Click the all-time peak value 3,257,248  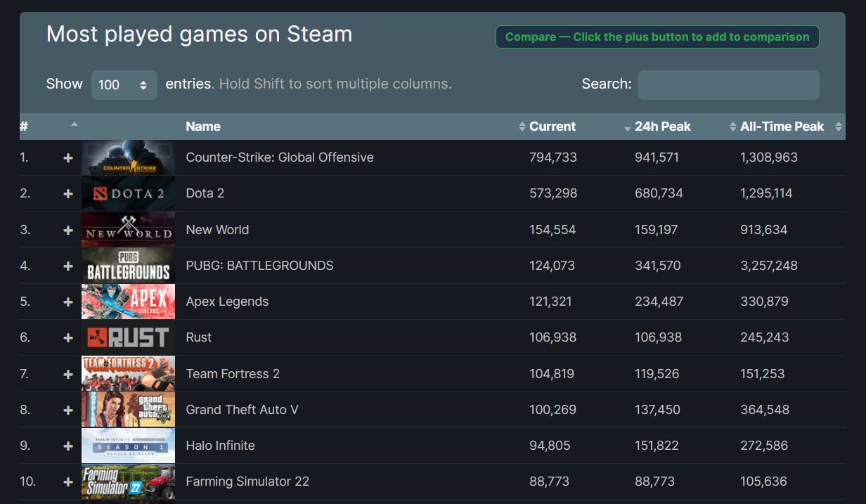click(x=769, y=266)
